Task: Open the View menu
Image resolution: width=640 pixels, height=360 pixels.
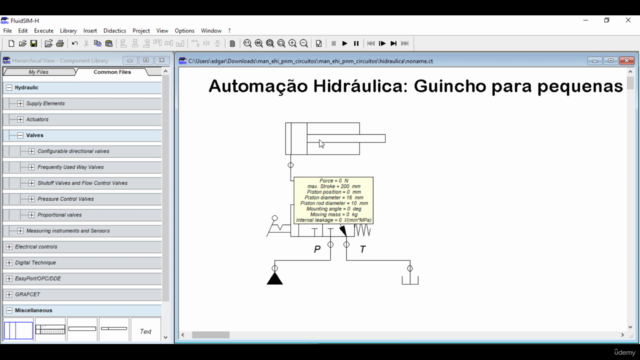Action: pos(162,31)
